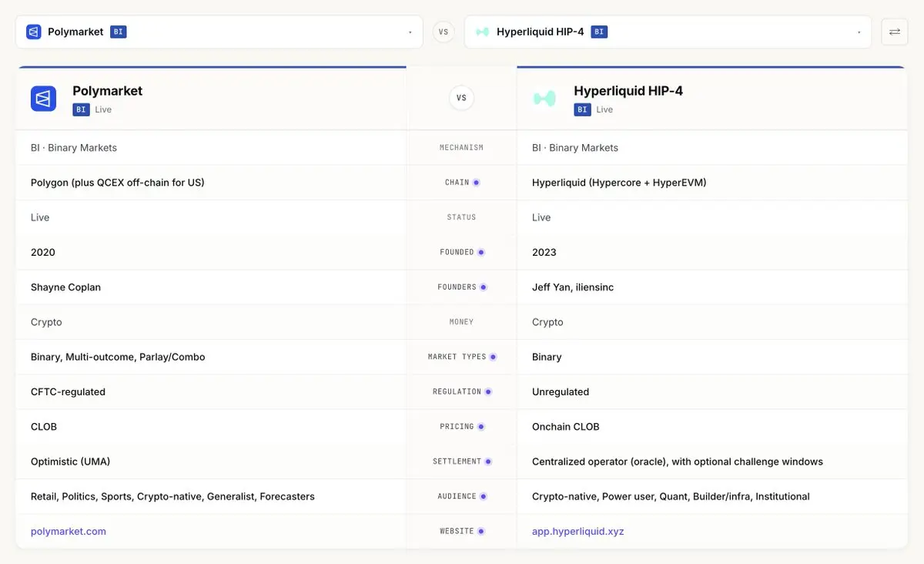Click the MECHANISM row label

coord(461,147)
